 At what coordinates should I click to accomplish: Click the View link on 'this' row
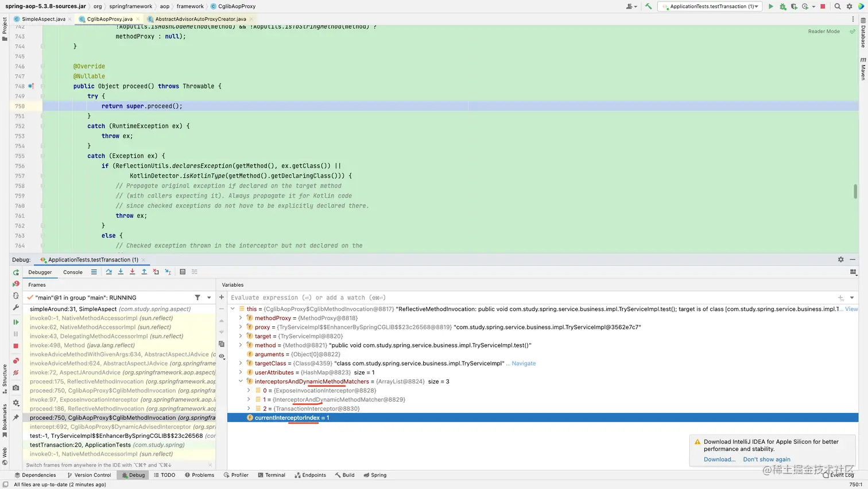pos(851,309)
